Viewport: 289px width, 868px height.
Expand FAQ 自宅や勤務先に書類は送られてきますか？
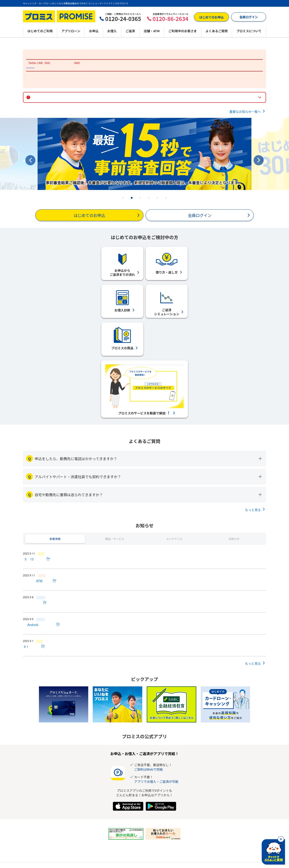(x=144, y=495)
